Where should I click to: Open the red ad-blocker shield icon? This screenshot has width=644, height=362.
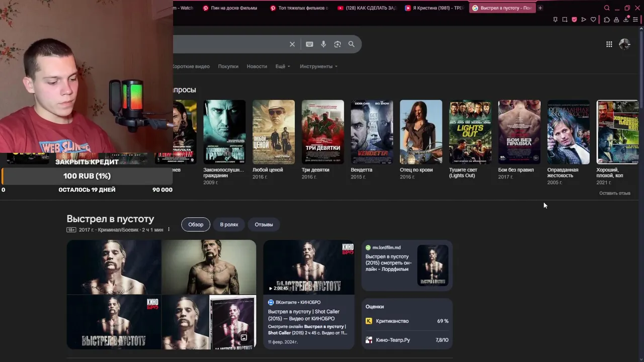tap(574, 20)
